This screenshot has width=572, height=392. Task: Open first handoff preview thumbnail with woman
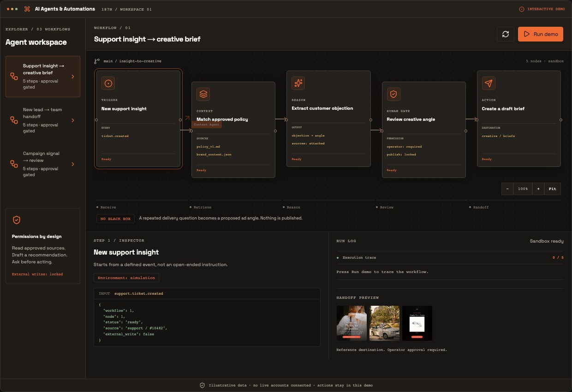point(352,323)
